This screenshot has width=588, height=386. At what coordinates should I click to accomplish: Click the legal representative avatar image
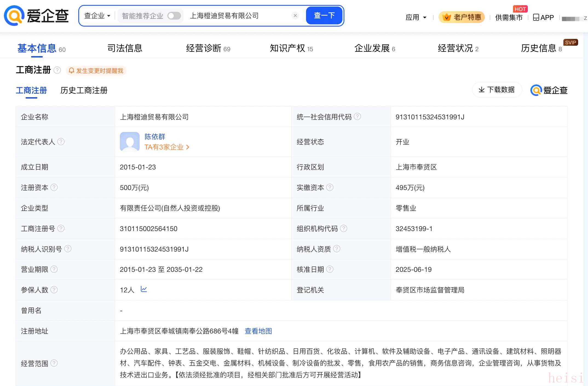click(x=130, y=142)
